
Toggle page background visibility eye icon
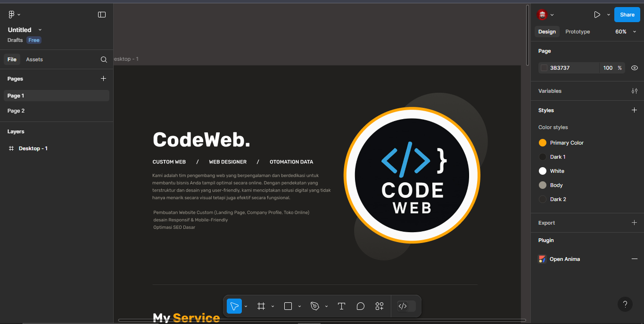coord(635,68)
